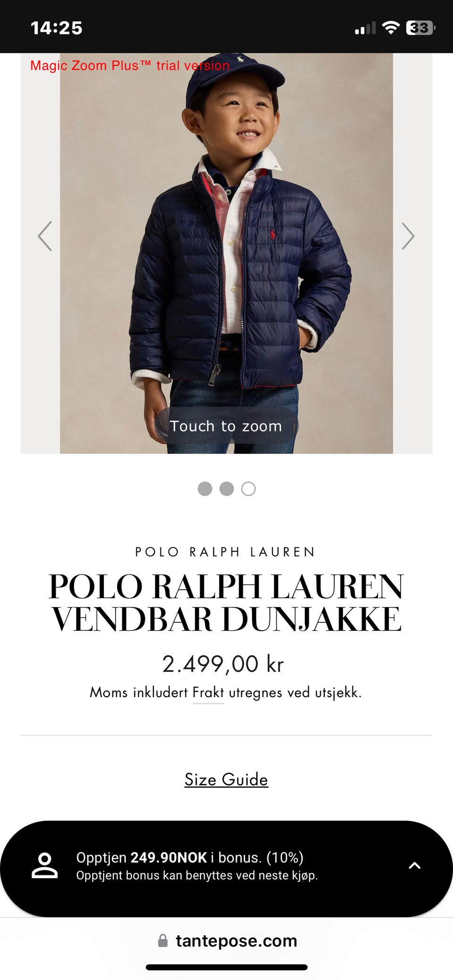Open the Size Guide link
453x980 pixels.
[226, 780]
